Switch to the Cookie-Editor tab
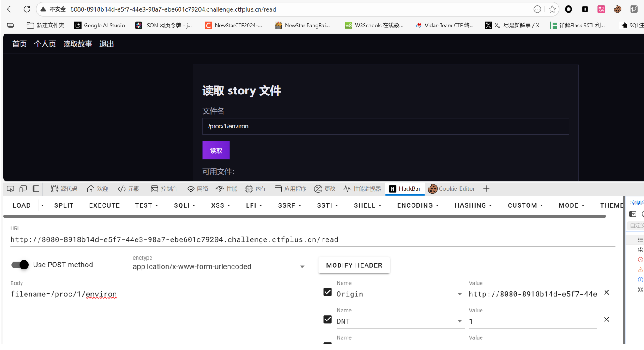The image size is (644, 350). [451, 189]
